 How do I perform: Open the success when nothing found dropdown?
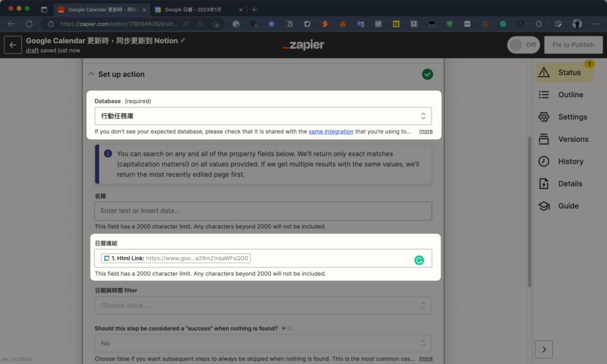[263, 343]
